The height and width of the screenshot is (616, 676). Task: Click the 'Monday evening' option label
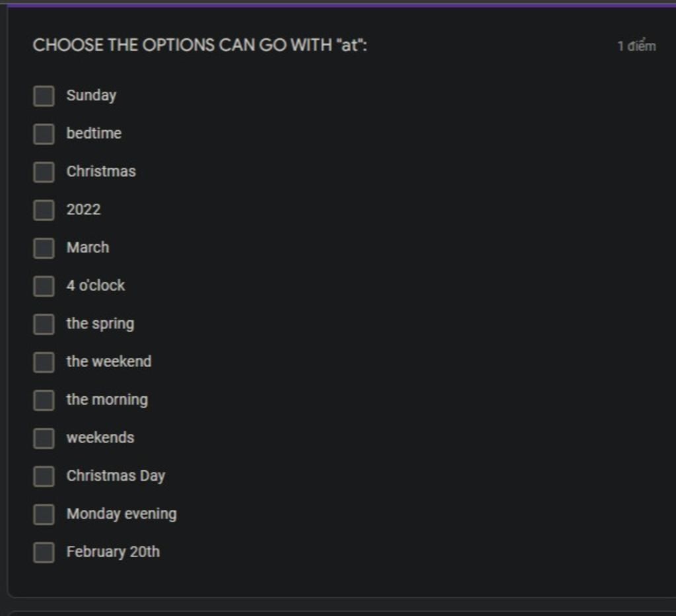[121, 514]
